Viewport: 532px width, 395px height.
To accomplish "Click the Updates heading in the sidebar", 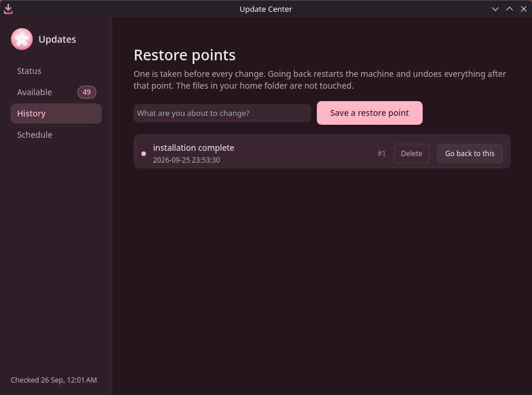I will 57,40.
